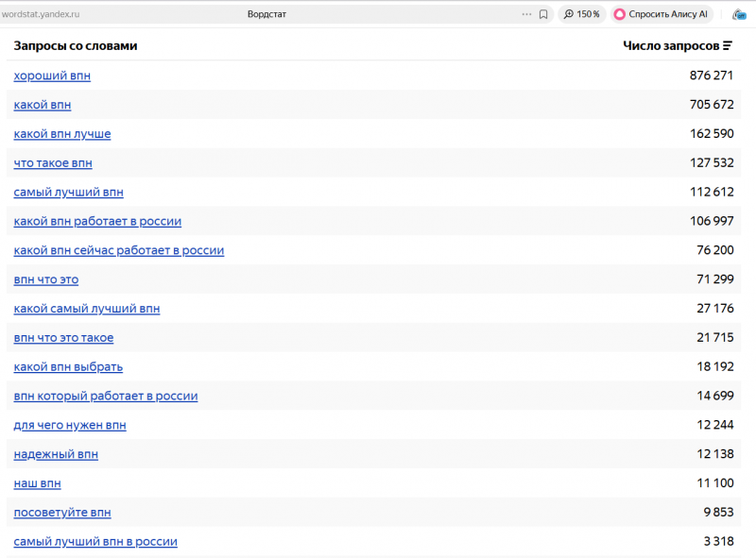This screenshot has width=756, height=558.
Task: Click the 150% zoom indicator
Action: click(582, 14)
